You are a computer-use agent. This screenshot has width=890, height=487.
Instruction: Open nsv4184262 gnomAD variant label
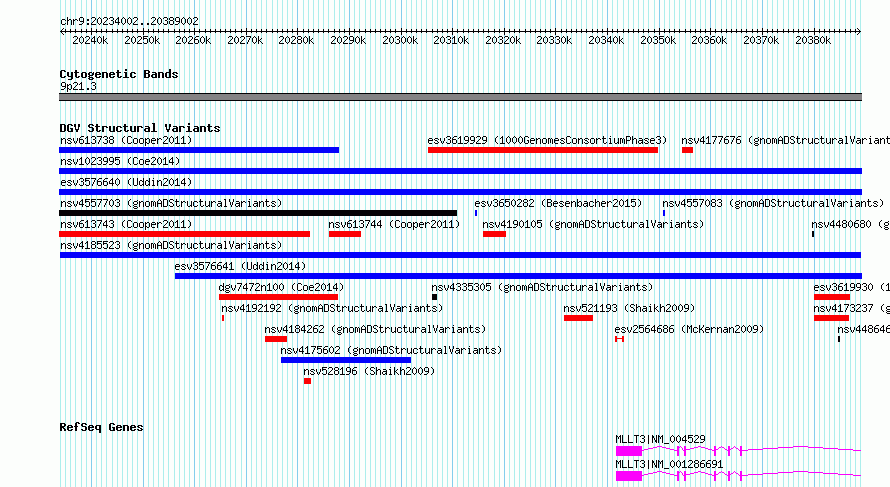pos(375,329)
